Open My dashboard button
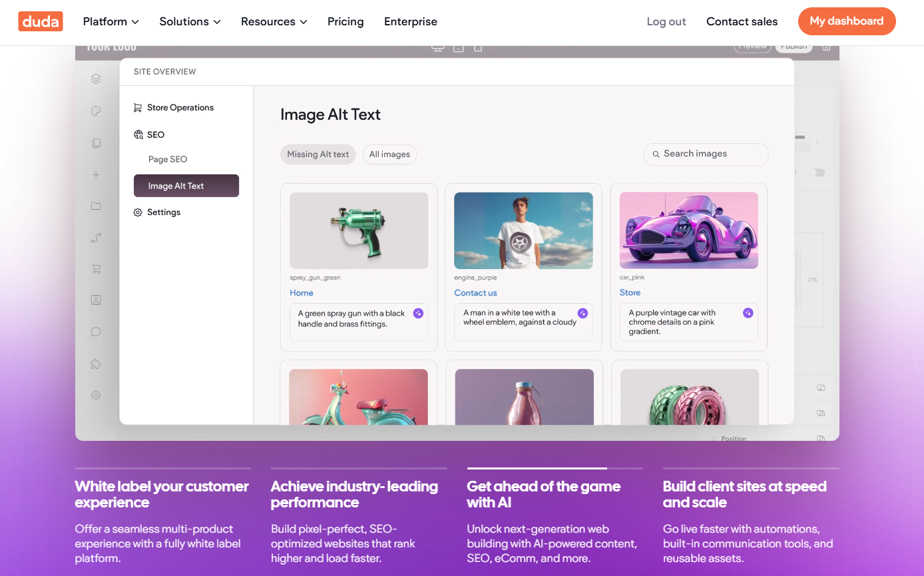The image size is (924, 576). [847, 21]
